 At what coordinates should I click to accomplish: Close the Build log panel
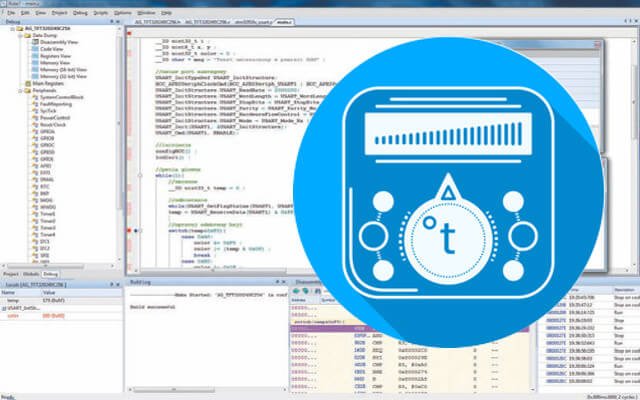(x=284, y=282)
